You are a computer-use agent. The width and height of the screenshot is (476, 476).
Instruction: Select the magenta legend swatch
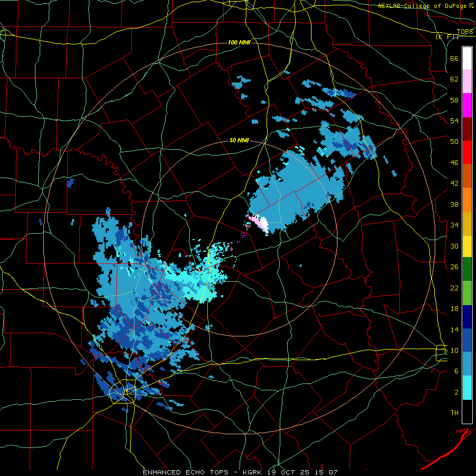click(467, 105)
